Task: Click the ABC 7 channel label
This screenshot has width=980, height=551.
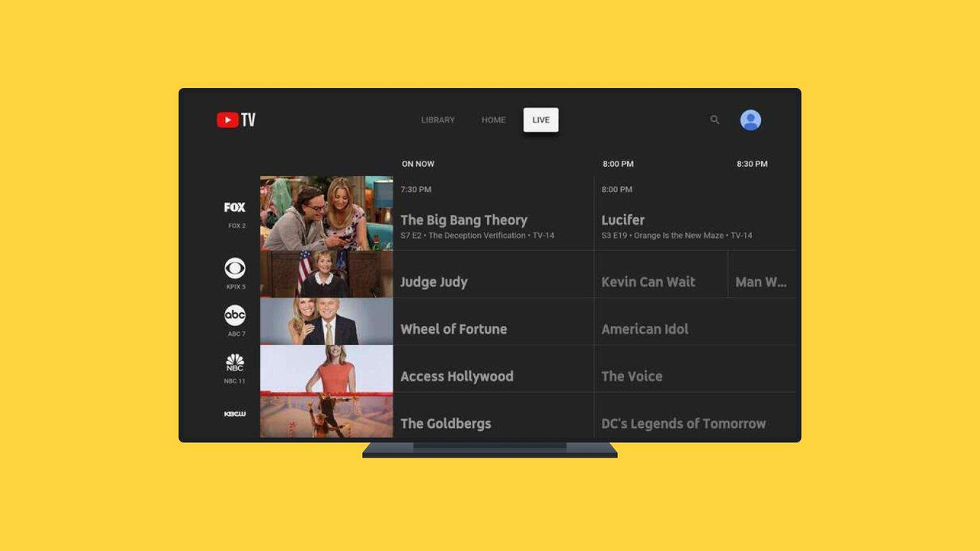Action: pyautogui.click(x=237, y=334)
